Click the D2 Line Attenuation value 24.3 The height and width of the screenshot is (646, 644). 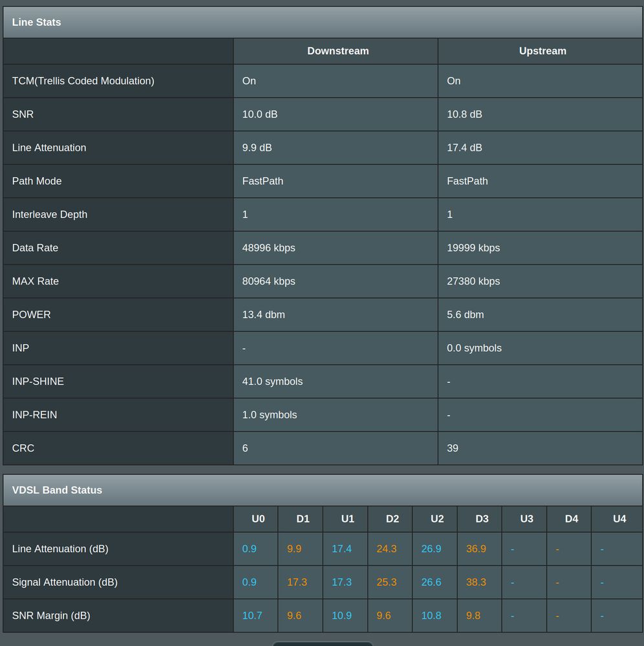[387, 549]
